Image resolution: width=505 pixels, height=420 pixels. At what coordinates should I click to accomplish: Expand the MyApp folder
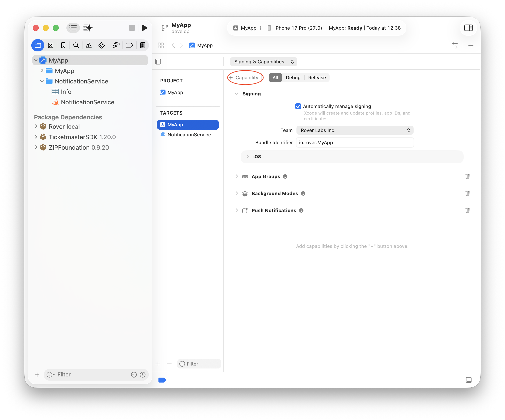(42, 71)
